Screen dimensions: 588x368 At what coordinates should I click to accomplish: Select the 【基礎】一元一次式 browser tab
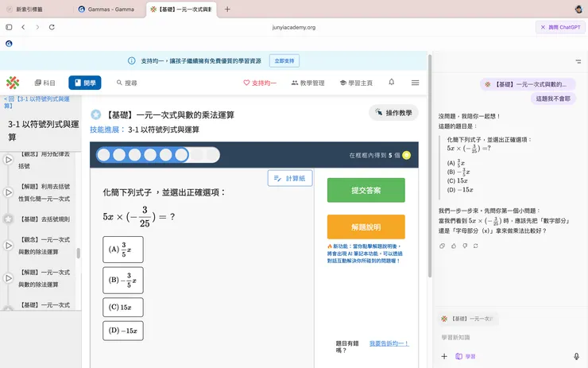point(181,9)
